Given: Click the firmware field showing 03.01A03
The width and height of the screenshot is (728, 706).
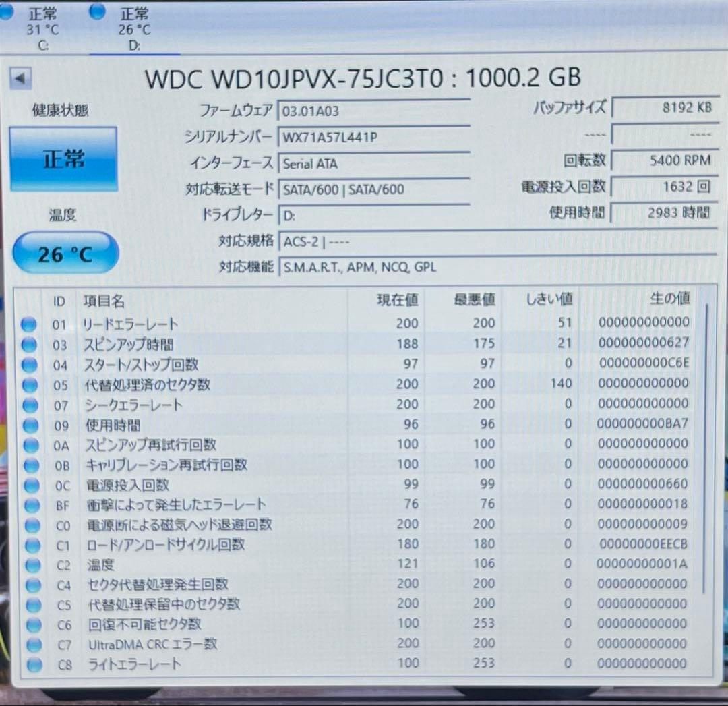Looking at the screenshot, I should click(374, 111).
